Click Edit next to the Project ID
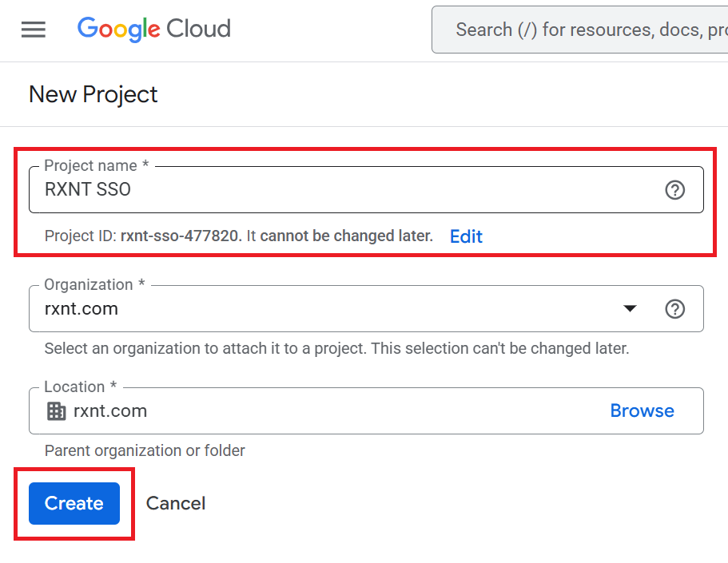This screenshot has width=728, height=563. (466, 236)
